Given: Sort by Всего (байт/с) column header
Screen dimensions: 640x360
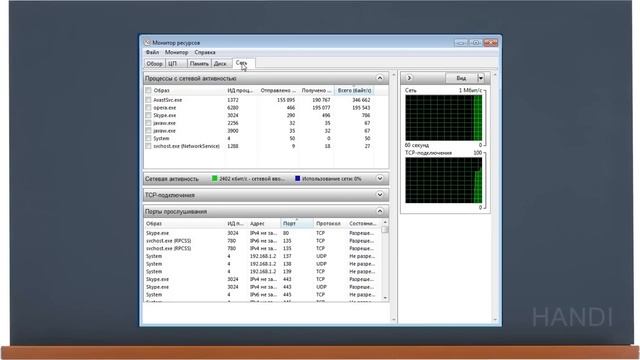Looking at the screenshot, I should click(x=354, y=90).
